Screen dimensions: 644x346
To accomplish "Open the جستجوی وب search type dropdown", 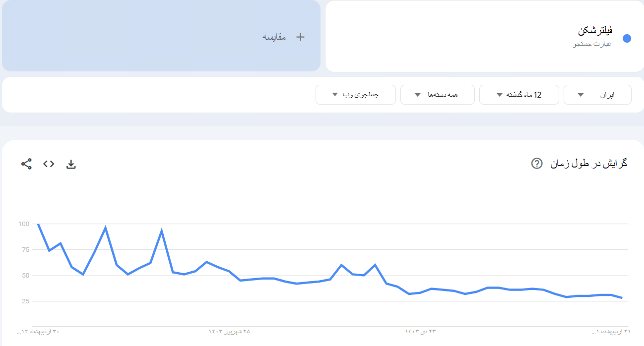I will [355, 94].
